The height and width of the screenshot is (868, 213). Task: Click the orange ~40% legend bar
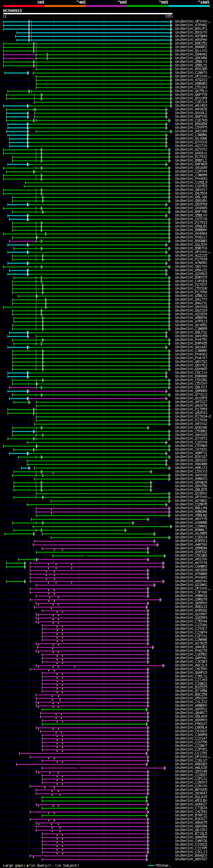(x=65, y=6)
